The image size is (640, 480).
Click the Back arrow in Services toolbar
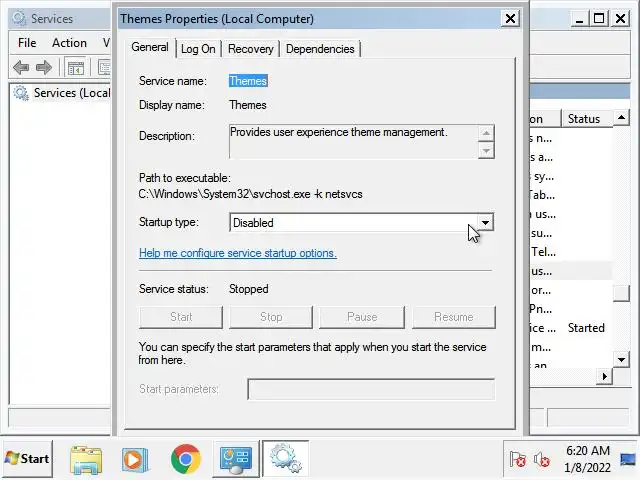point(21,67)
